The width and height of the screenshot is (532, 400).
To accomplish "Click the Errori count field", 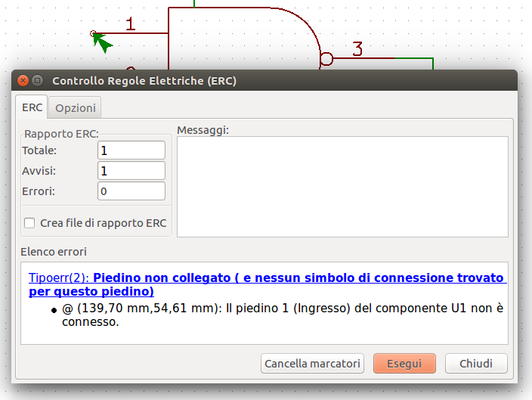I will click(x=131, y=191).
